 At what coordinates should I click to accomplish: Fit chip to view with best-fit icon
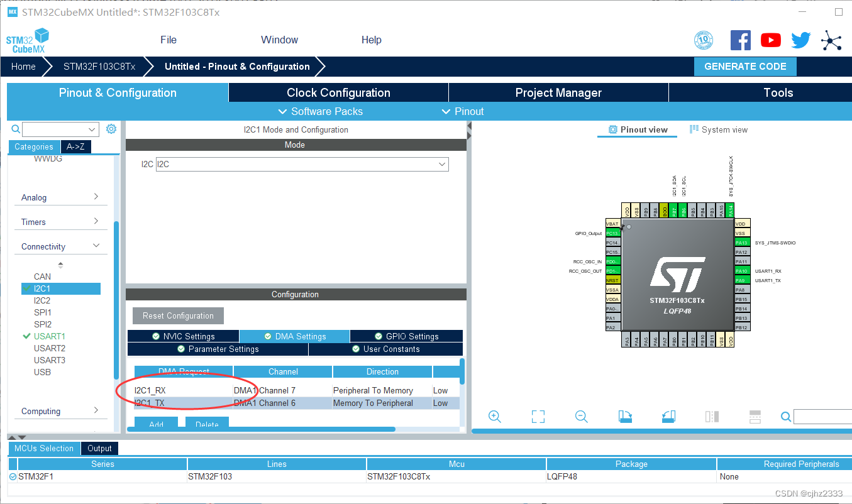538,417
